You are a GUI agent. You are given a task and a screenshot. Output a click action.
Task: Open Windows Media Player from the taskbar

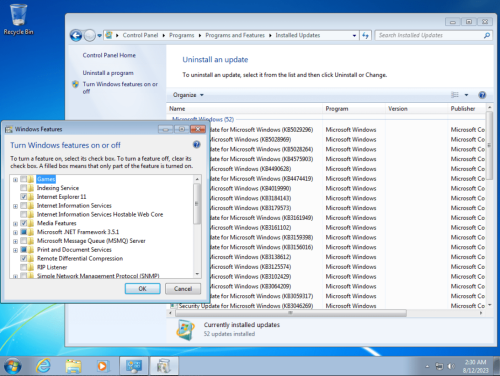(102, 366)
